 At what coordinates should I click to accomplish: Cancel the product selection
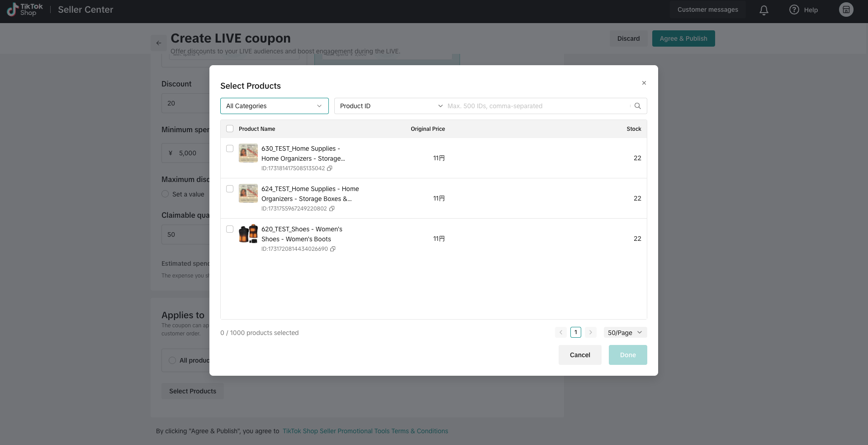(x=580, y=355)
